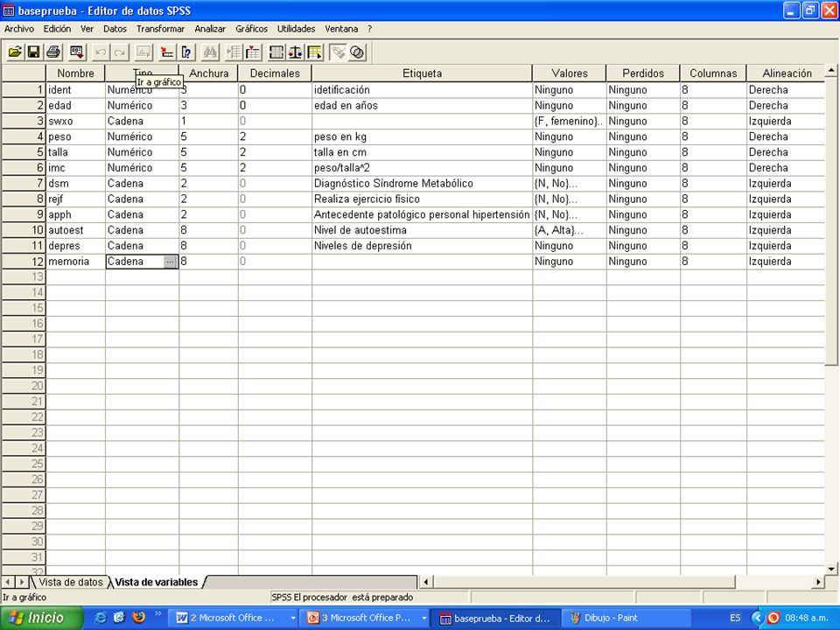840x630 pixels.
Task: Click the '{A, Alta}...' values cell
Action: [x=570, y=230]
